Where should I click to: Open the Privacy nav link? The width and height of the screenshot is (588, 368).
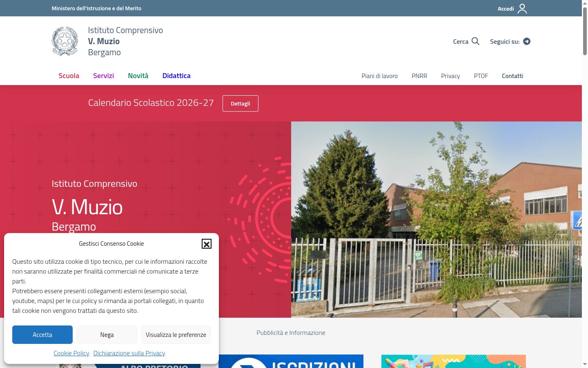point(450,76)
